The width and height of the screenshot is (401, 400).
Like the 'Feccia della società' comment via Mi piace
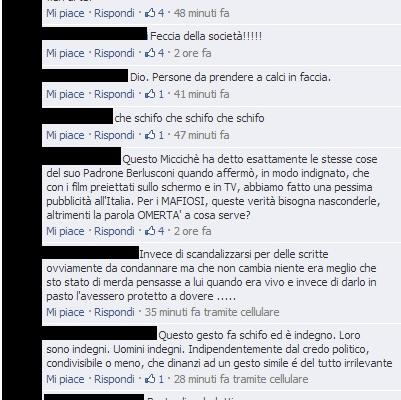(x=65, y=53)
